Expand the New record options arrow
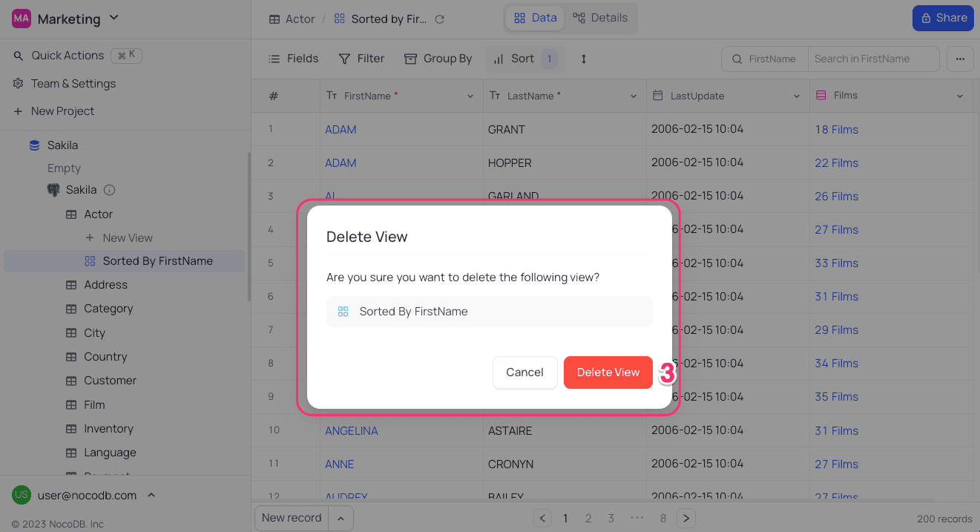The image size is (980, 532). (341, 518)
